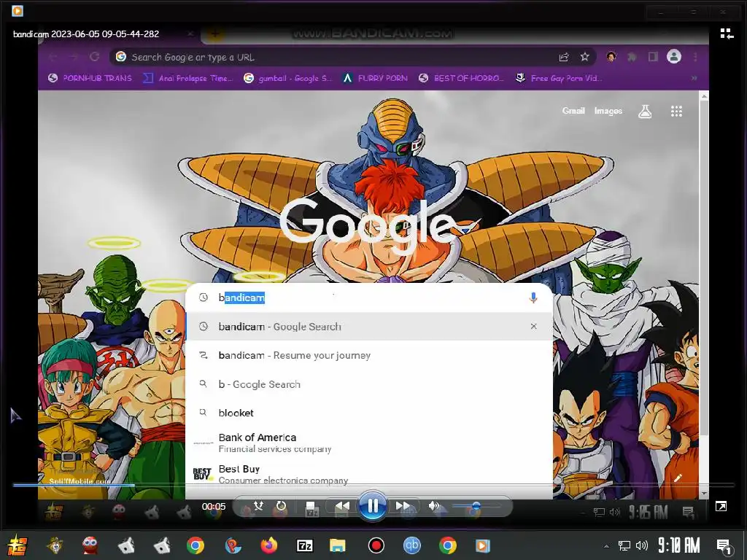Open the Windows Start button on the taskbar
Viewport: 747px width, 560px height.
pyautogui.click(x=18, y=545)
